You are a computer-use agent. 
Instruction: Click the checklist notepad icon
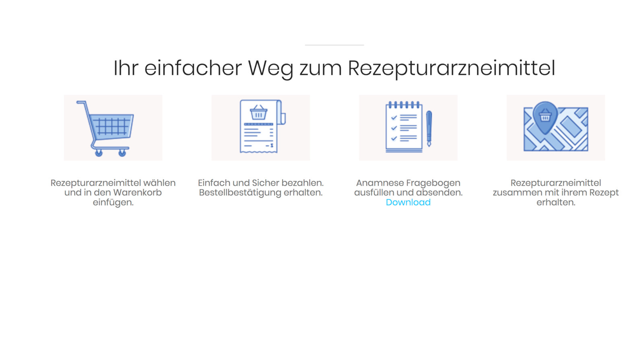pyautogui.click(x=404, y=128)
